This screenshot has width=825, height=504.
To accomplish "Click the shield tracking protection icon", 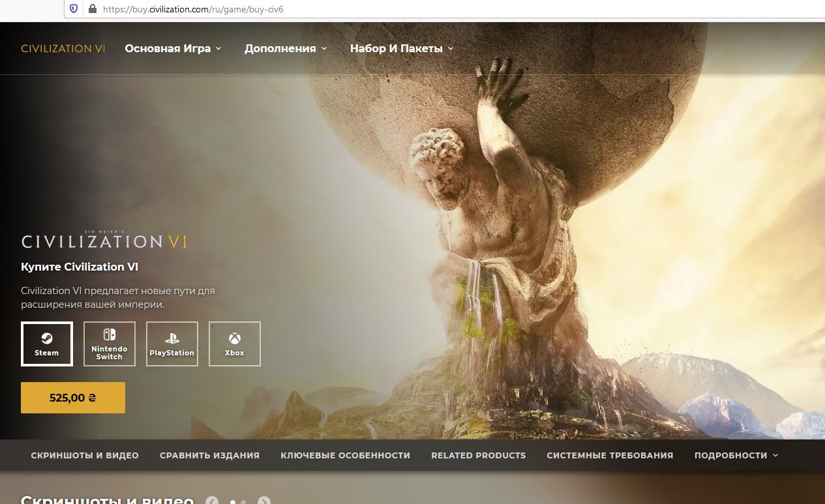I will point(74,9).
